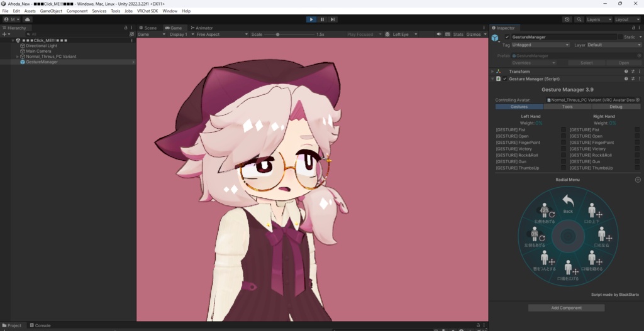The width and height of the screenshot is (644, 331).
Task: Switch to the Scene tab
Action: tap(147, 28)
